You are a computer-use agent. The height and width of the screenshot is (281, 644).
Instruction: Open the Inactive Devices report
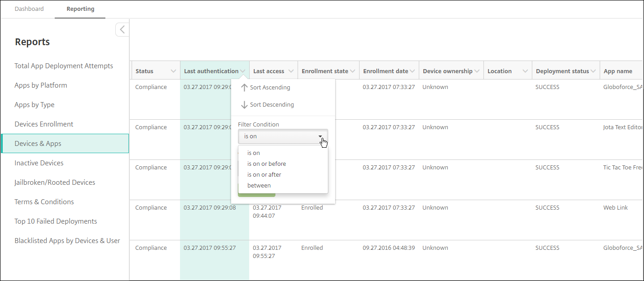[39, 163]
